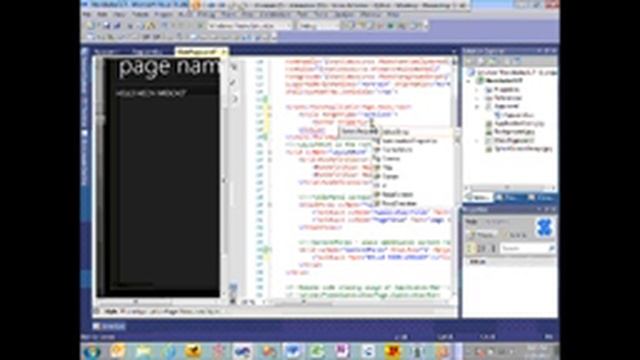Click the Windows Start button
640x360 pixels.
coord(92,351)
